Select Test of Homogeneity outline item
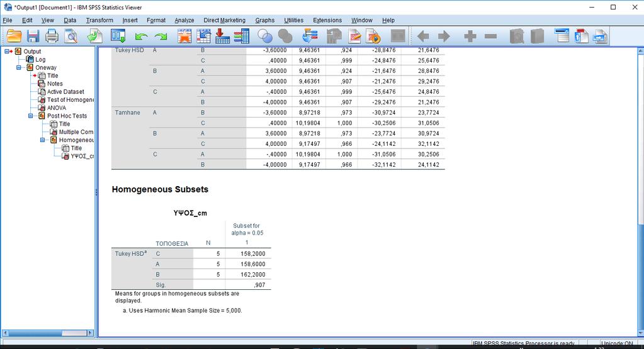The image size is (644, 349). pyautogui.click(x=71, y=99)
